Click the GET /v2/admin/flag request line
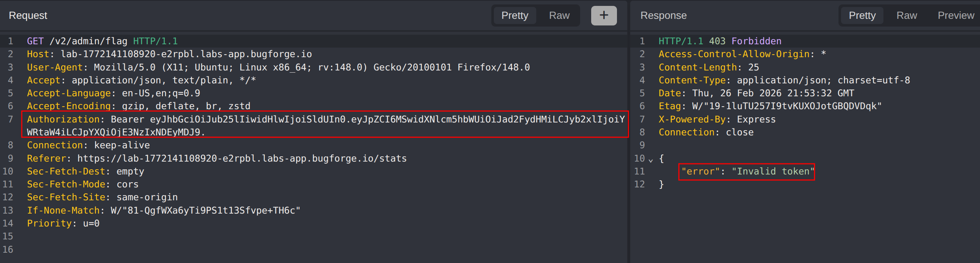980x263 pixels. click(102, 41)
